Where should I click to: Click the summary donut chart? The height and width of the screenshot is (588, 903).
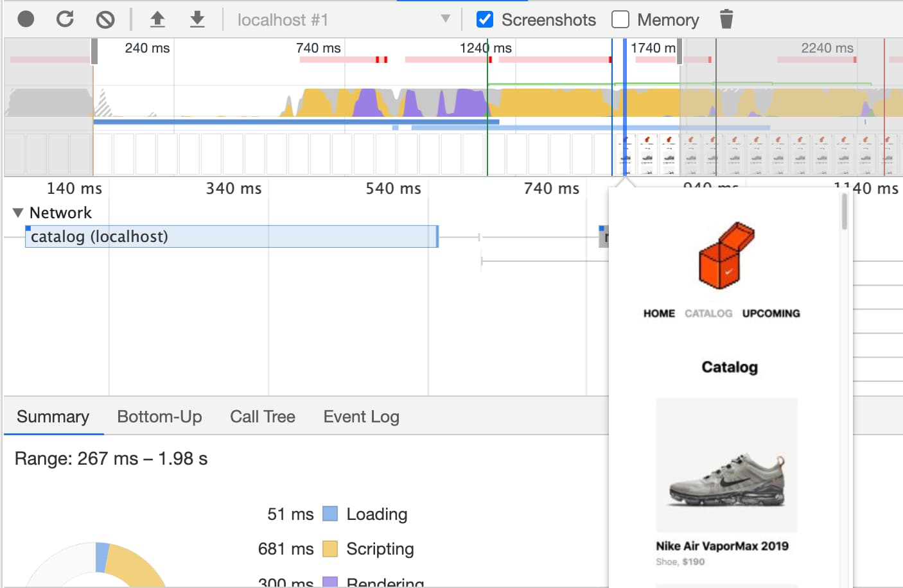pos(96,565)
